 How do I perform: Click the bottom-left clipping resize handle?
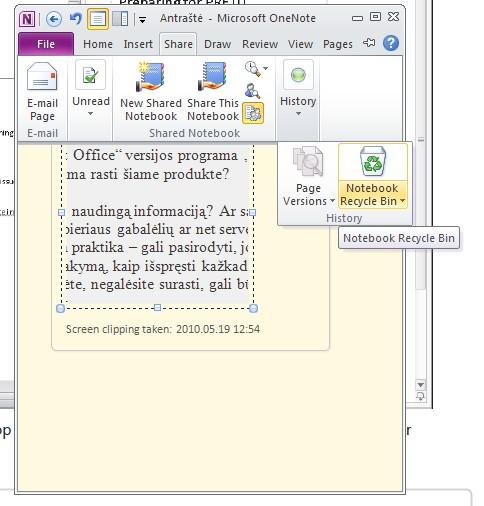(60, 308)
